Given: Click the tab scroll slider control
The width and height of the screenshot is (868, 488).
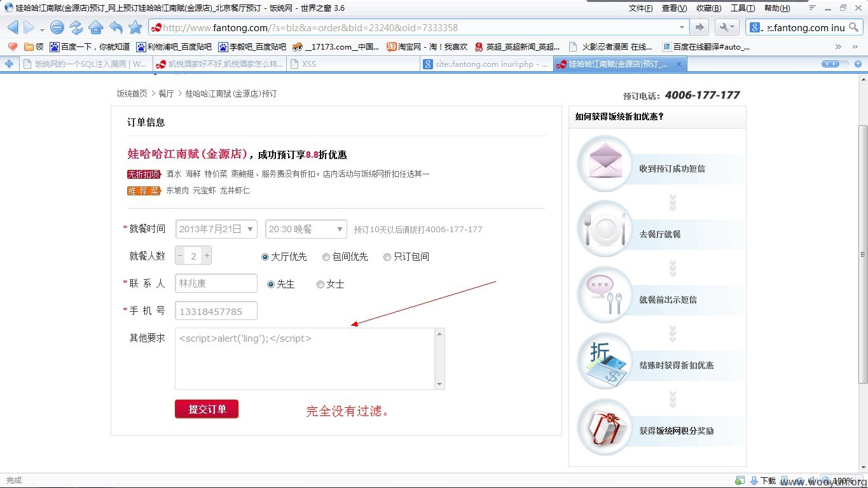Looking at the screenshot, I should (x=834, y=64).
